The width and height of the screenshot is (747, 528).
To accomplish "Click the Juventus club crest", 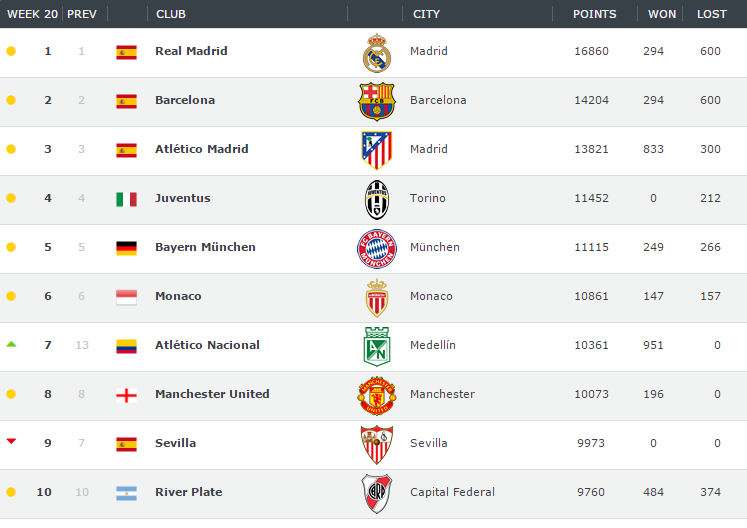I will pyautogui.click(x=377, y=199).
